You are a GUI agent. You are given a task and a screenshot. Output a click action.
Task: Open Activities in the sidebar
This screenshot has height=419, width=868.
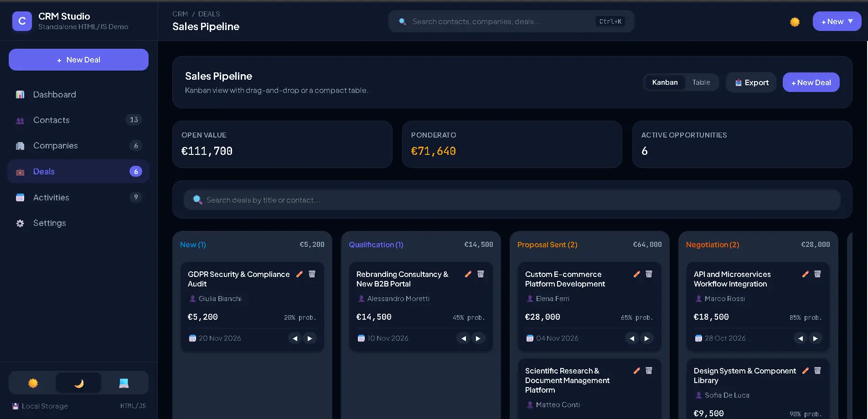[x=78, y=198]
